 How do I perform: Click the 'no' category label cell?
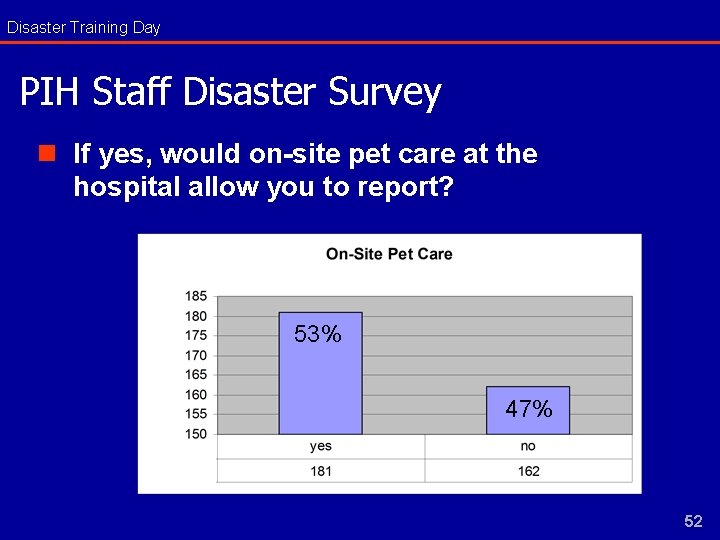coord(529,446)
